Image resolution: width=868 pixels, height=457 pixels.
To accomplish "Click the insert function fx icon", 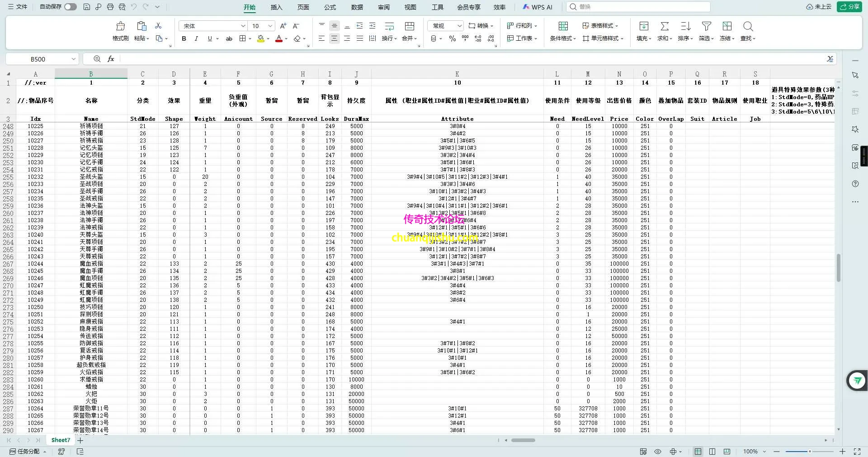I will pyautogui.click(x=111, y=59).
